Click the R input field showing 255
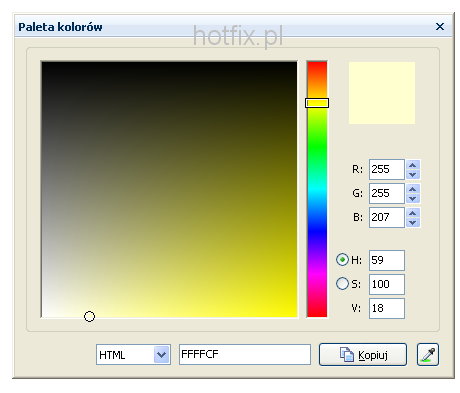 [387, 170]
